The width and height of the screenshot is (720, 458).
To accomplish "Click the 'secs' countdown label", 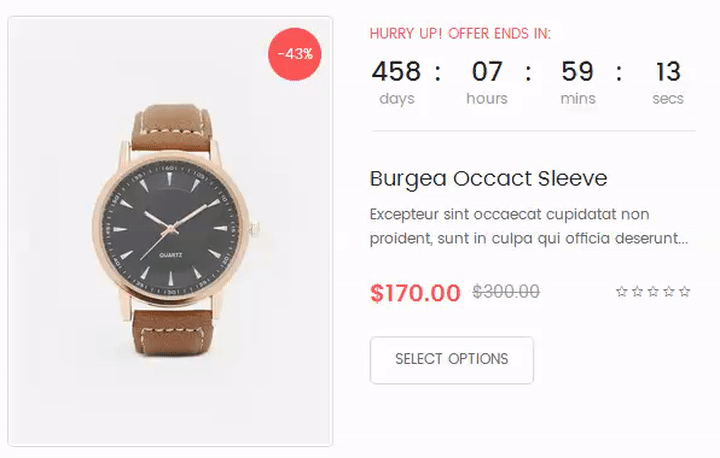I will [x=668, y=99].
